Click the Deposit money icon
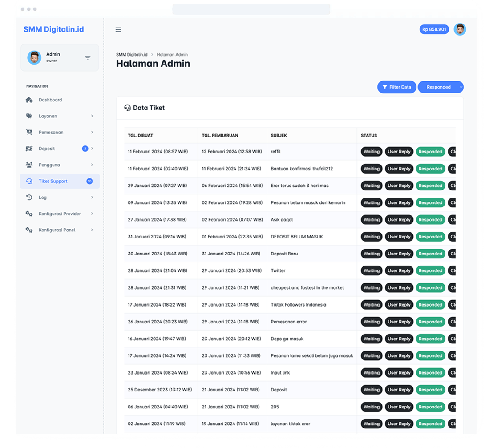Image resolution: width=493 pixels, height=448 pixels. 29,149
